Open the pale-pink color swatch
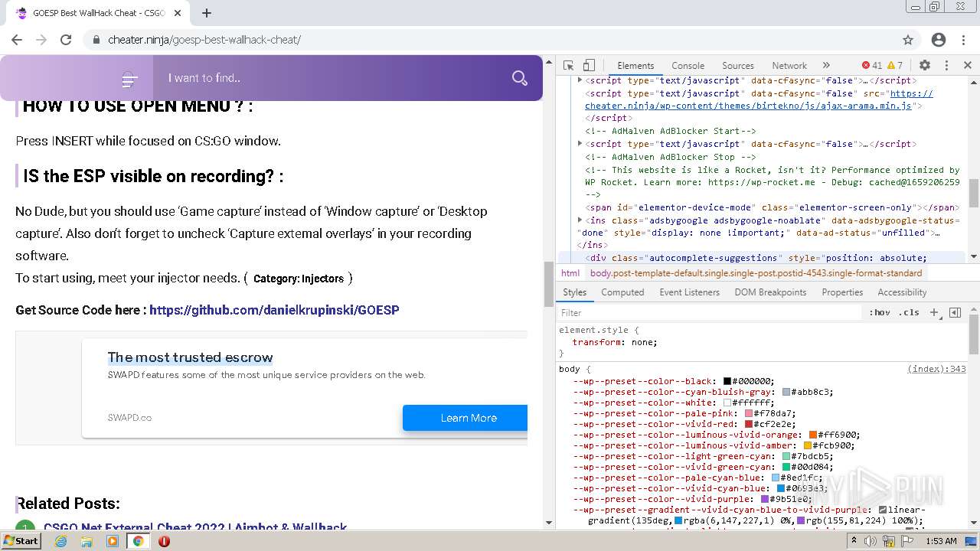The image size is (980, 551). click(749, 413)
